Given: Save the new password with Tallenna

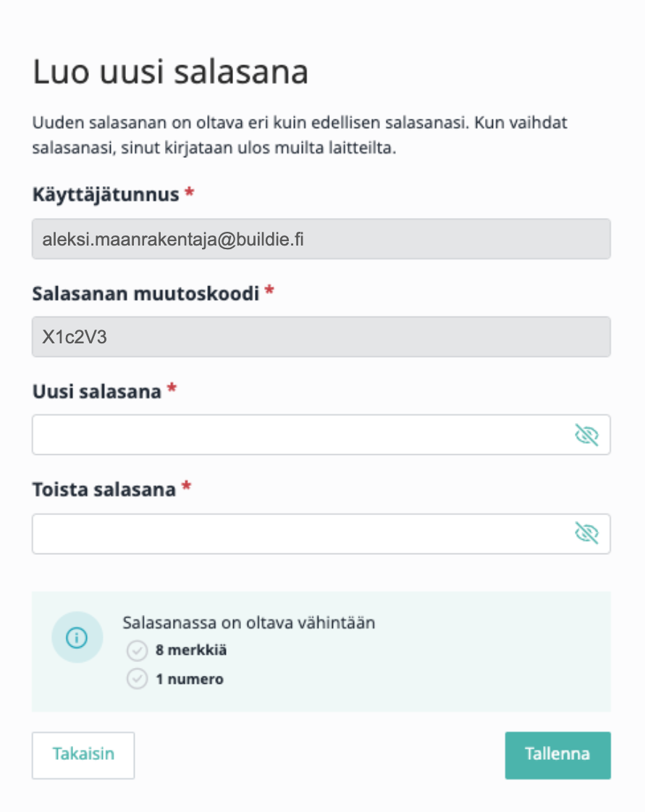Looking at the screenshot, I should point(558,755).
